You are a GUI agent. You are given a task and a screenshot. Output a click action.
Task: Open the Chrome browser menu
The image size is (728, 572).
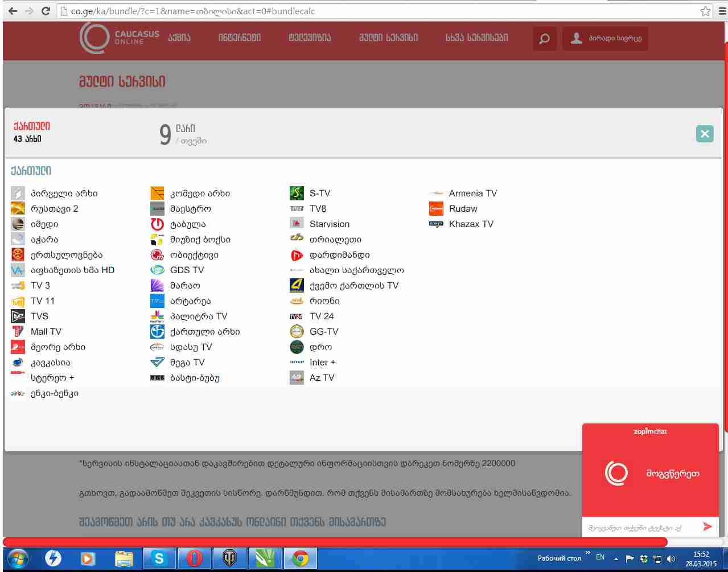click(x=721, y=11)
